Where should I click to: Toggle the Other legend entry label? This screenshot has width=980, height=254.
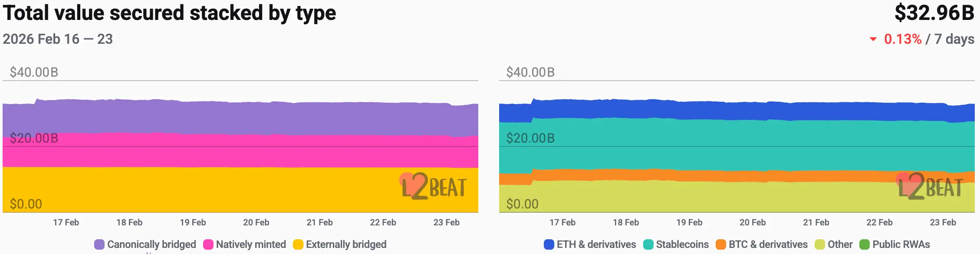(x=840, y=244)
